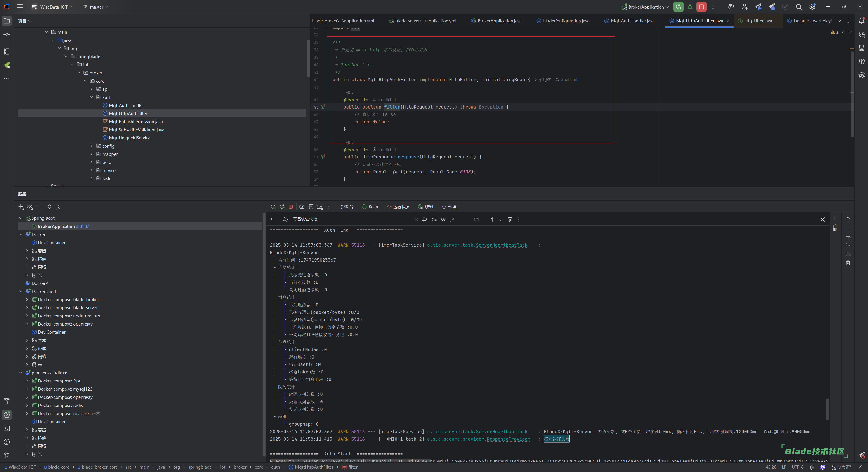This screenshot has width=868, height=472.
Task: Switch to the HttpFilter.java tab
Action: [755, 21]
